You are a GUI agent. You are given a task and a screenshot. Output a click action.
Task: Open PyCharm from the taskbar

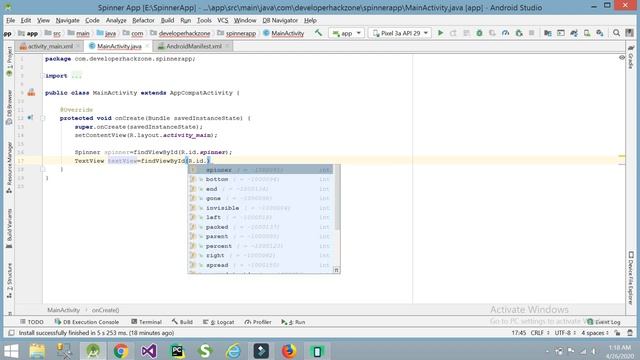coord(177,351)
